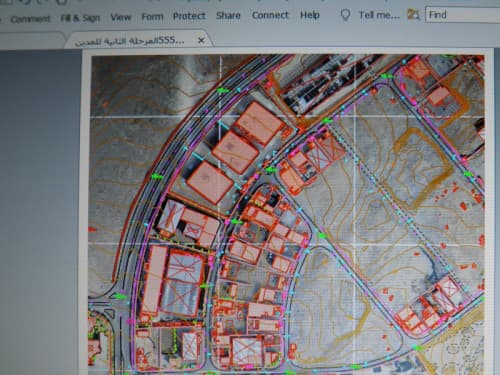Open the Form ribbon tab
This screenshot has width=500, height=375.
click(152, 16)
